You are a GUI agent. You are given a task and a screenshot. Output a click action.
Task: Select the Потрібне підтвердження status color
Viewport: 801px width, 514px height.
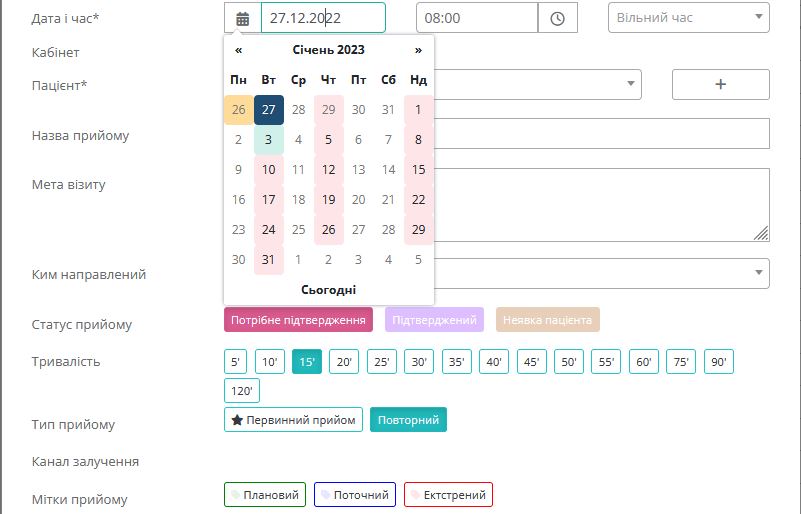[298, 320]
